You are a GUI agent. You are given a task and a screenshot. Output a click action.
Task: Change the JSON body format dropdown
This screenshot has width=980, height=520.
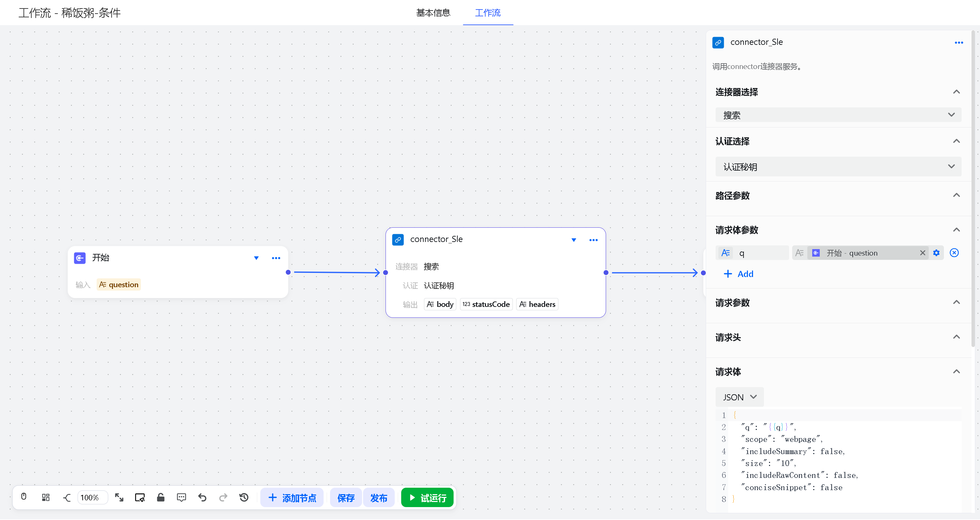(x=739, y=397)
